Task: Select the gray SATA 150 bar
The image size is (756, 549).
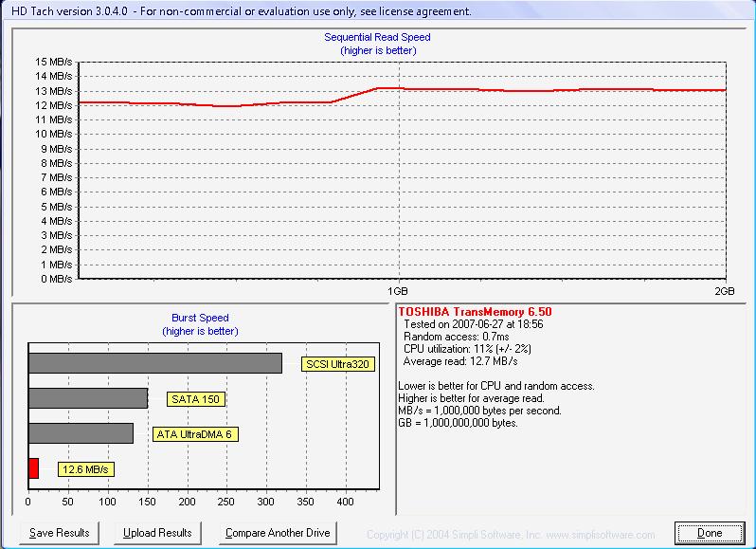Action: (87, 398)
